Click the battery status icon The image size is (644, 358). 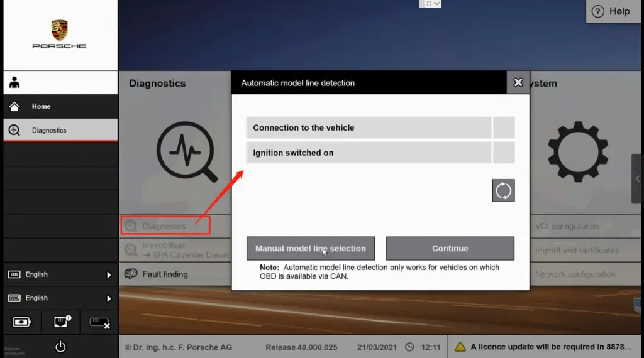pyautogui.click(x=22, y=322)
